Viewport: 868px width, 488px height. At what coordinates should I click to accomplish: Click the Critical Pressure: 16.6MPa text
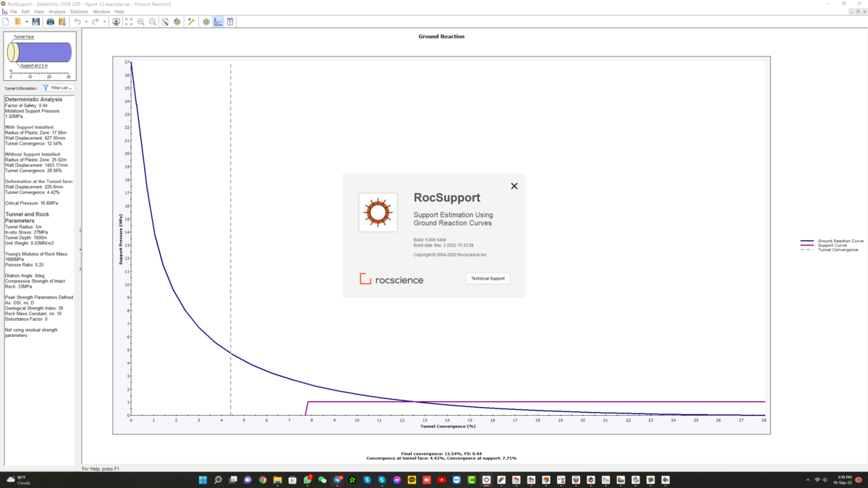[x=32, y=203]
